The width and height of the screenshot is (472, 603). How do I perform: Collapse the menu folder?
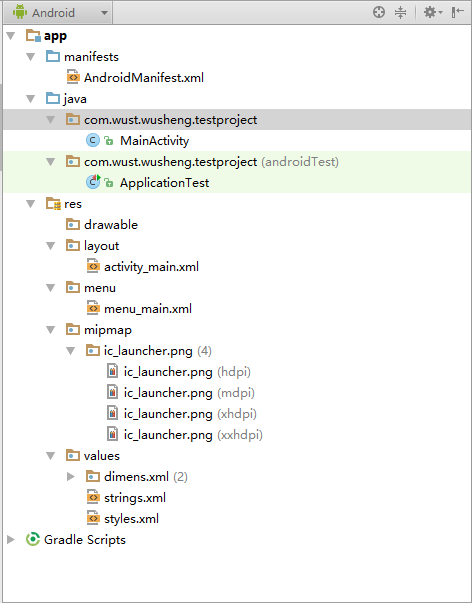click(51, 288)
